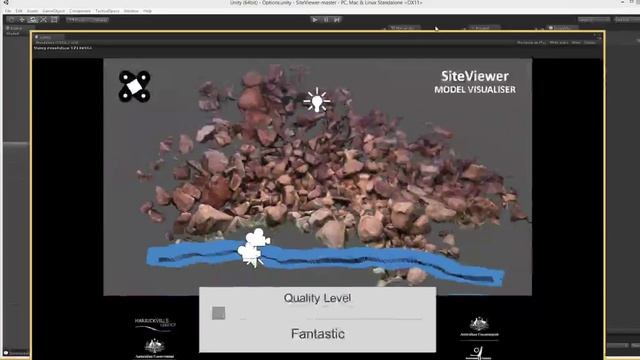Open the Window menu
This screenshot has width=640, height=360.
coord(131,11)
